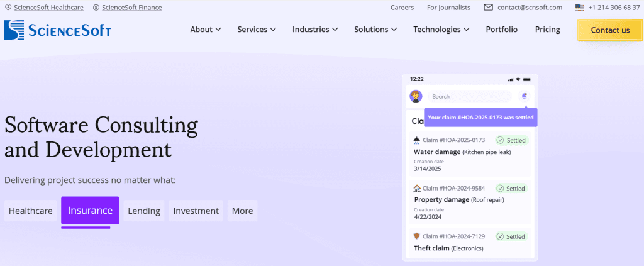
Task: Click the 'Claim #HOA-2024-7129' text
Action: 454,236
